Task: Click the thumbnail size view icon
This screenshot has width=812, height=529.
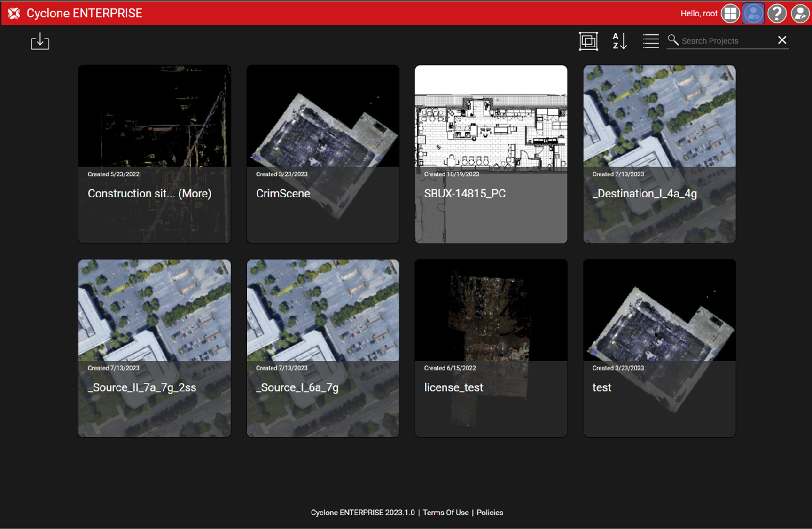Action: [x=588, y=41]
